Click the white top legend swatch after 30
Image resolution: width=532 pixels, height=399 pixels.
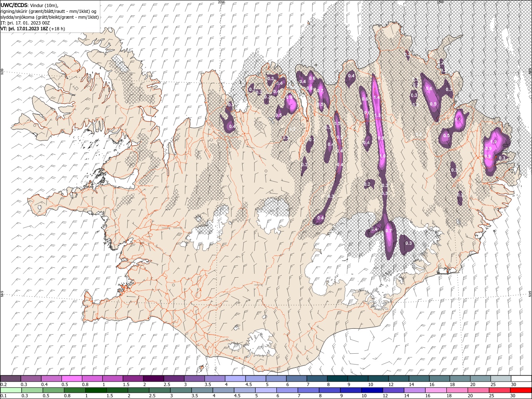(x=521, y=379)
